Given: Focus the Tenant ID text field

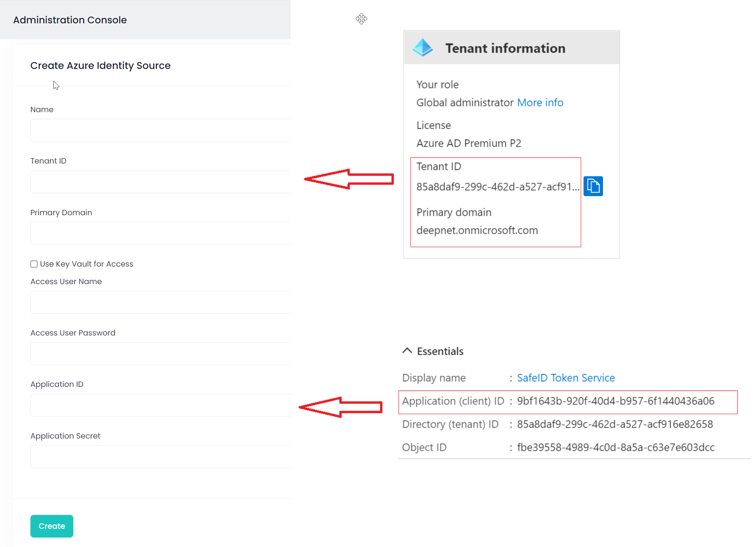Looking at the screenshot, I should point(161,182).
